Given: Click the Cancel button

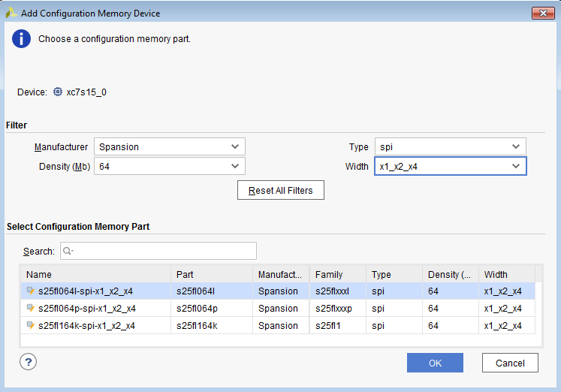Looking at the screenshot, I should point(510,363).
